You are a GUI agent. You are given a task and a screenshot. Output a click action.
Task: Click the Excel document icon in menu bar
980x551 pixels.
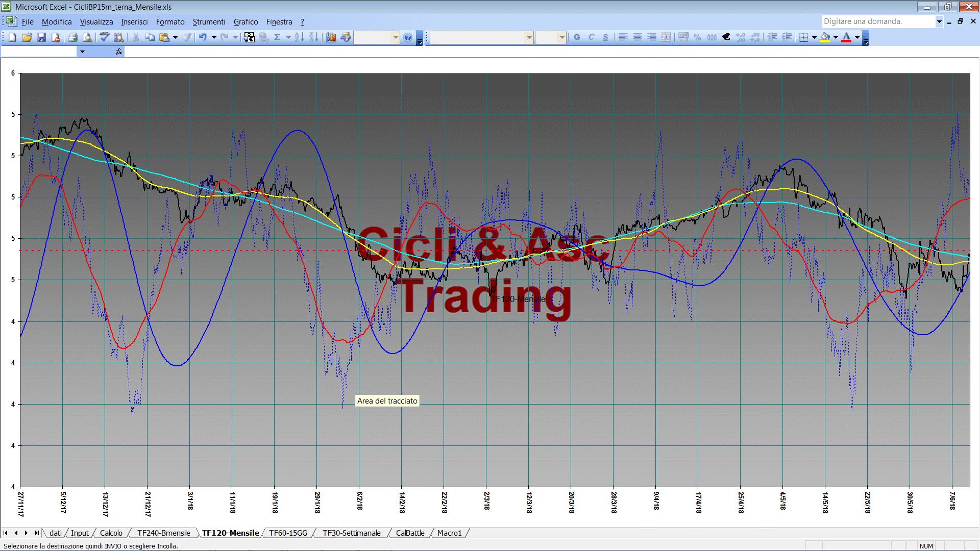click(x=11, y=21)
